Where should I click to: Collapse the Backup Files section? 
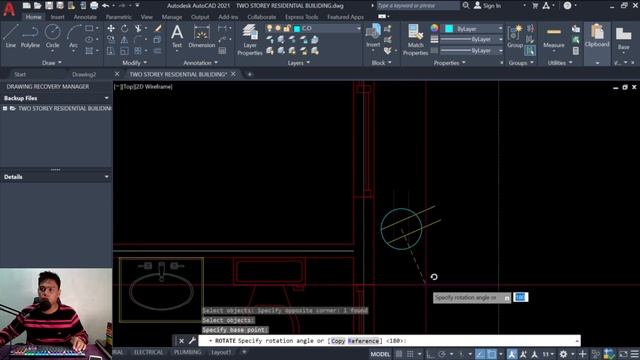pos(107,98)
